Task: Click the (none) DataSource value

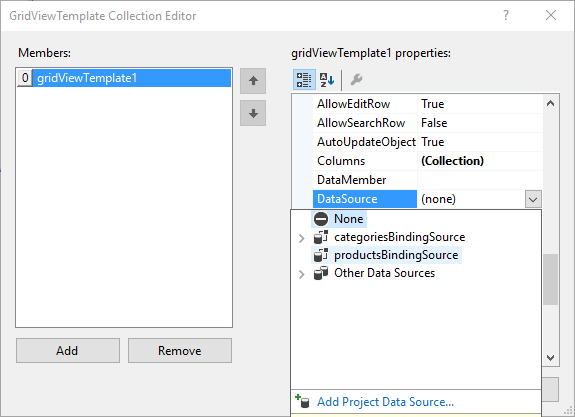Action: pyautogui.click(x=471, y=199)
